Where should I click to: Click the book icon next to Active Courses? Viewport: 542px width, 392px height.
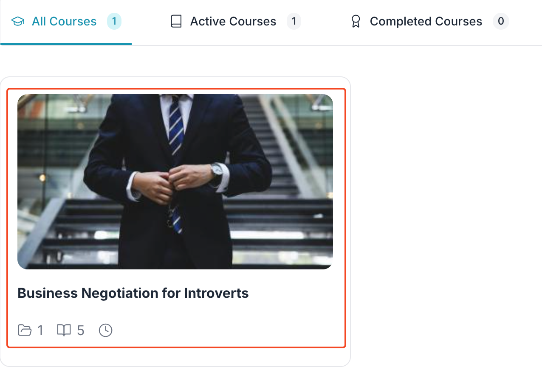[176, 21]
